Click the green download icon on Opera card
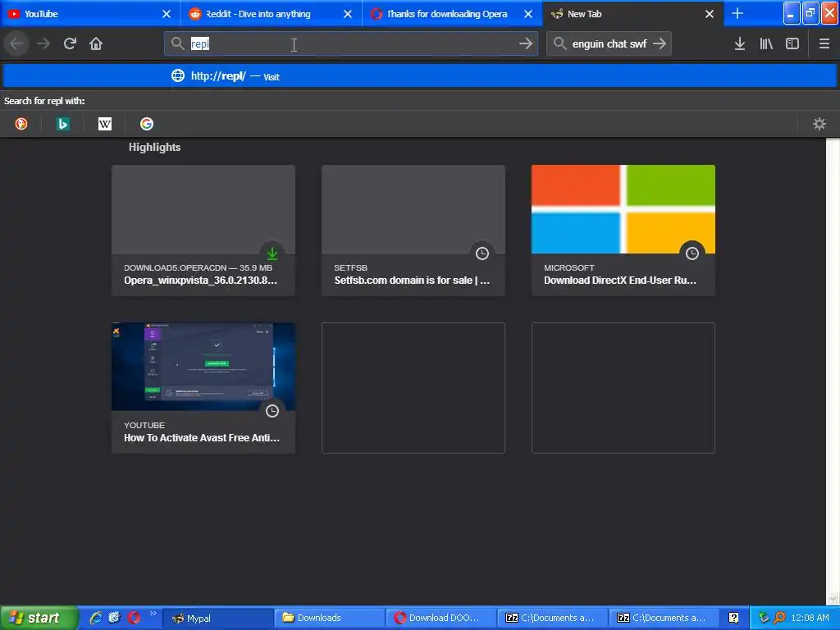840x630 pixels. pyautogui.click(x=272, y=253)
